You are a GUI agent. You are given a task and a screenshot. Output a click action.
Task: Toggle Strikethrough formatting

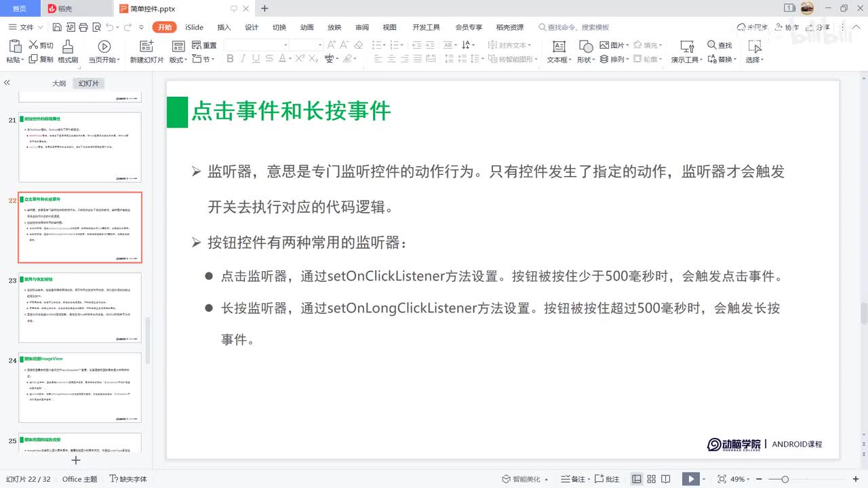pos(271,59)
